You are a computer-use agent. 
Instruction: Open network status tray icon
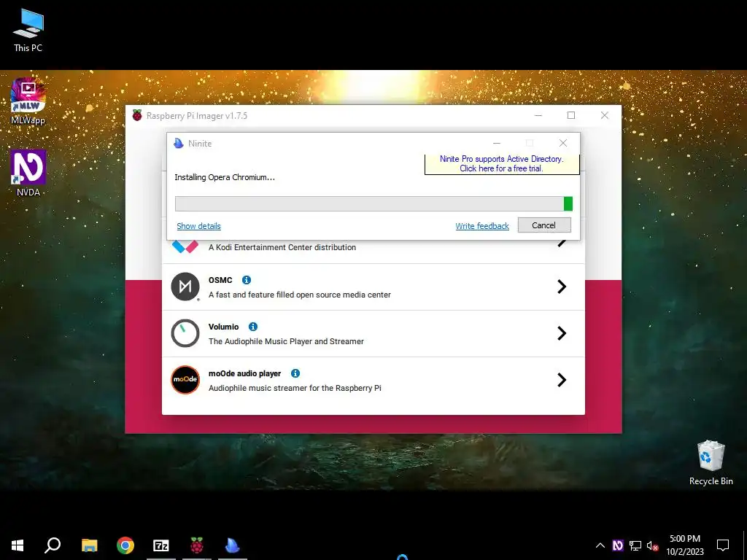[635, 545]
